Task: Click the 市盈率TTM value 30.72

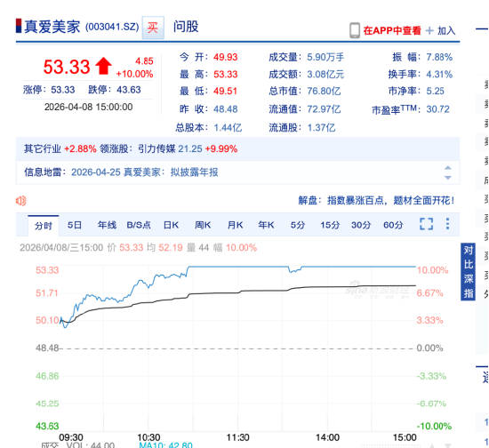Action: 437,109
